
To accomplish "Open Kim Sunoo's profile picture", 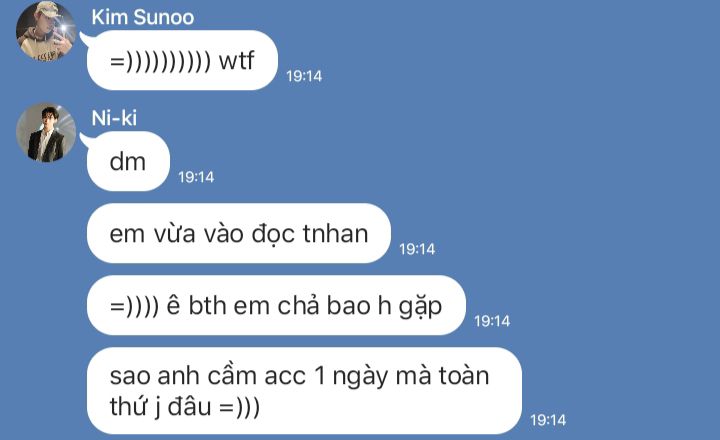I will [x=46, y=31].
